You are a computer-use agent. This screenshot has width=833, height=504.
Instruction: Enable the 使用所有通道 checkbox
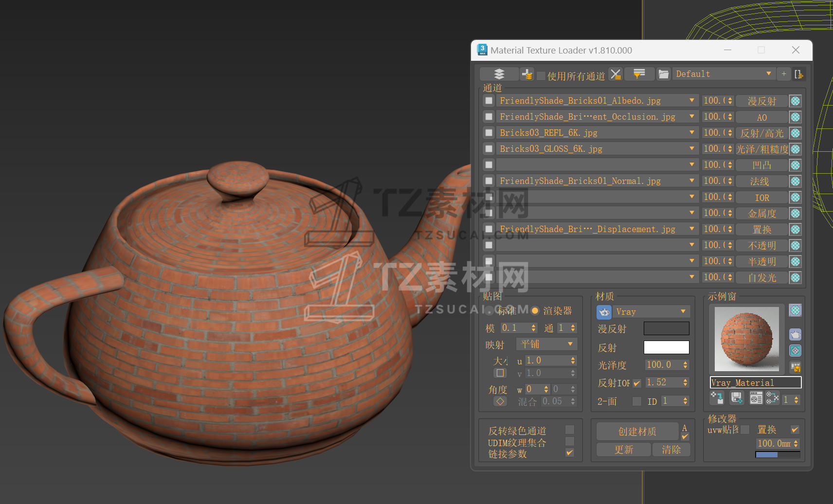click(x=541, y=76)
